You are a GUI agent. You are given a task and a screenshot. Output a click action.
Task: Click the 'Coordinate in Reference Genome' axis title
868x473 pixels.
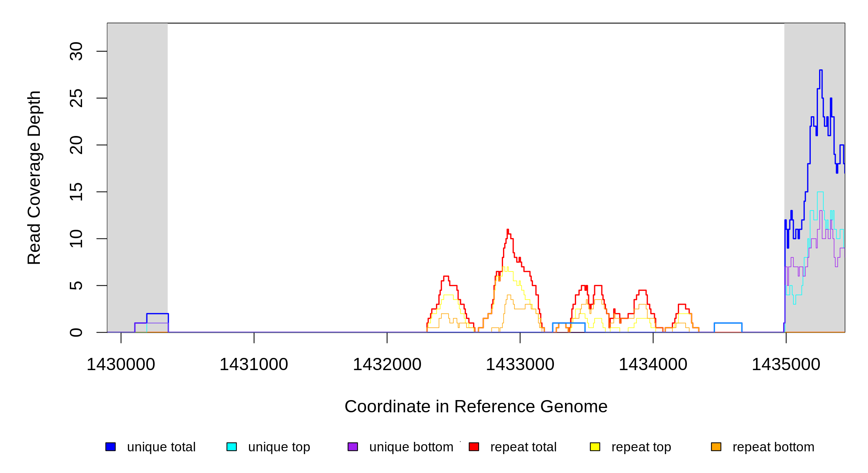tap(476, 406)
